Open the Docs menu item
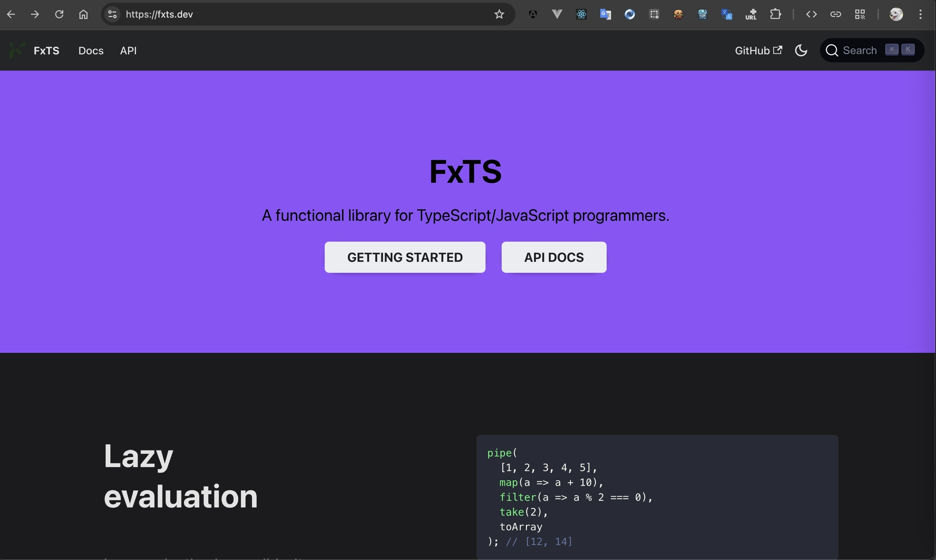This screenshot has height=560, width=936. (91, 51)
